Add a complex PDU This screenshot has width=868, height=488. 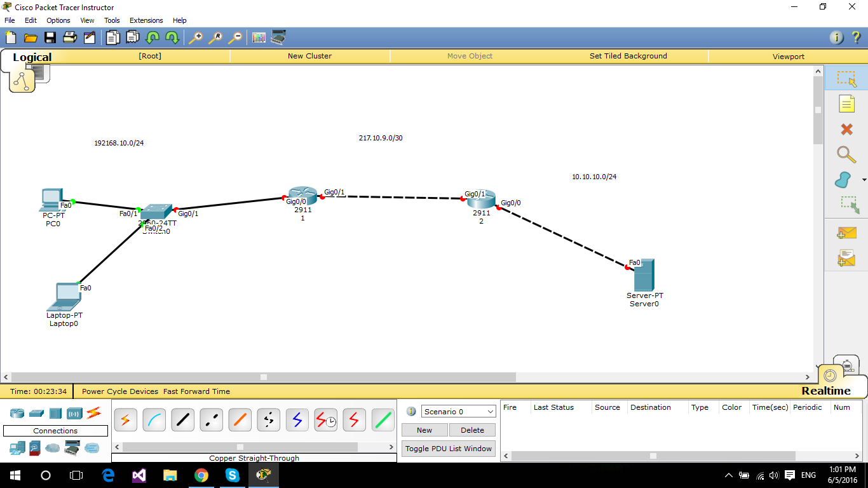coord(846,258)
